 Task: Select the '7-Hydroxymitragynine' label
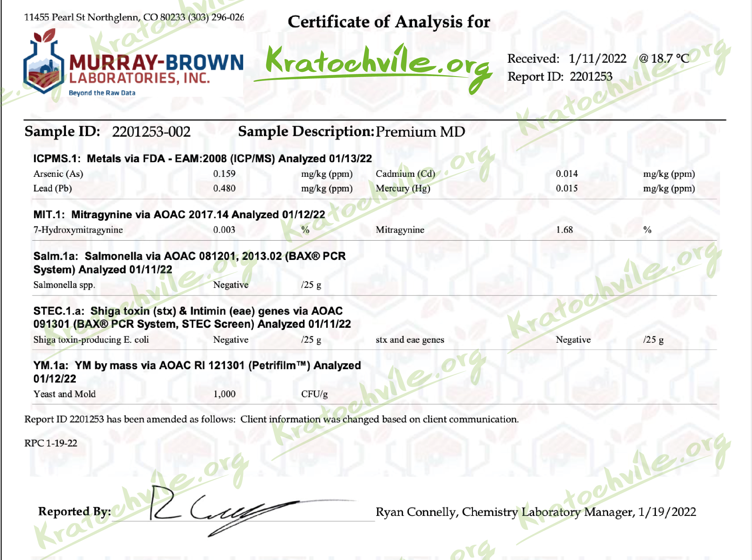(78, 230)
